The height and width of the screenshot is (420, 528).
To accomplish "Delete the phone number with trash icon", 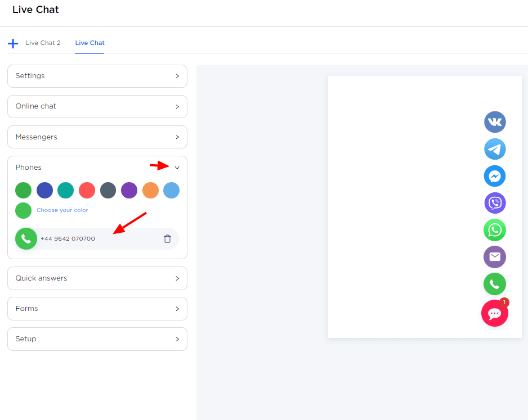I will 167,239.
